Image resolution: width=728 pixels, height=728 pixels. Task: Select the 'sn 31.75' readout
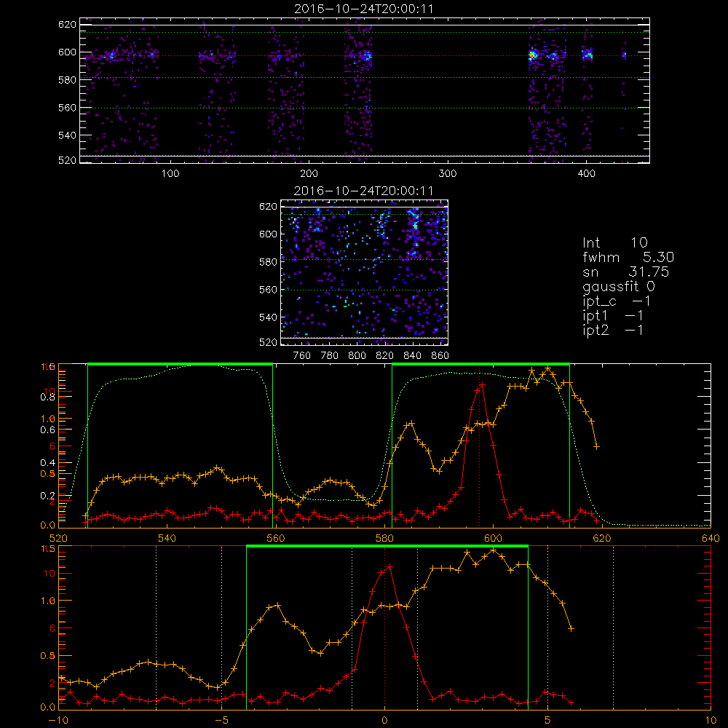pyautogui.click(x=626, y=272)
